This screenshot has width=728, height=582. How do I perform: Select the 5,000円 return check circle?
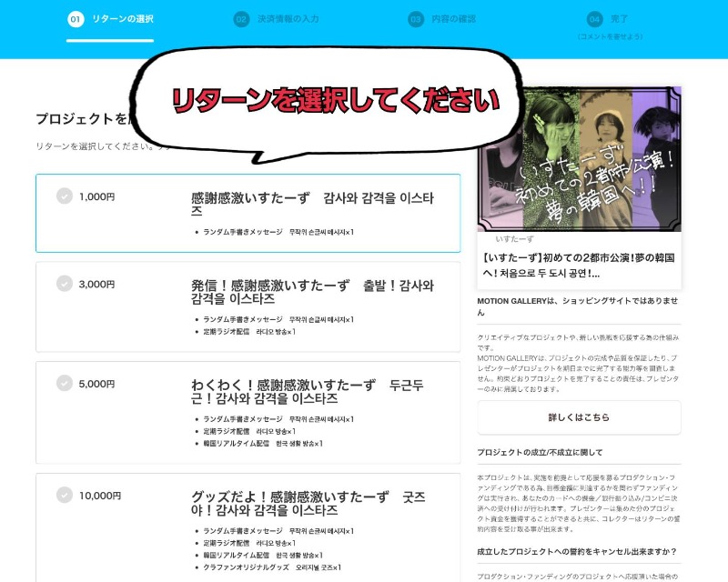tap(65, 383)
